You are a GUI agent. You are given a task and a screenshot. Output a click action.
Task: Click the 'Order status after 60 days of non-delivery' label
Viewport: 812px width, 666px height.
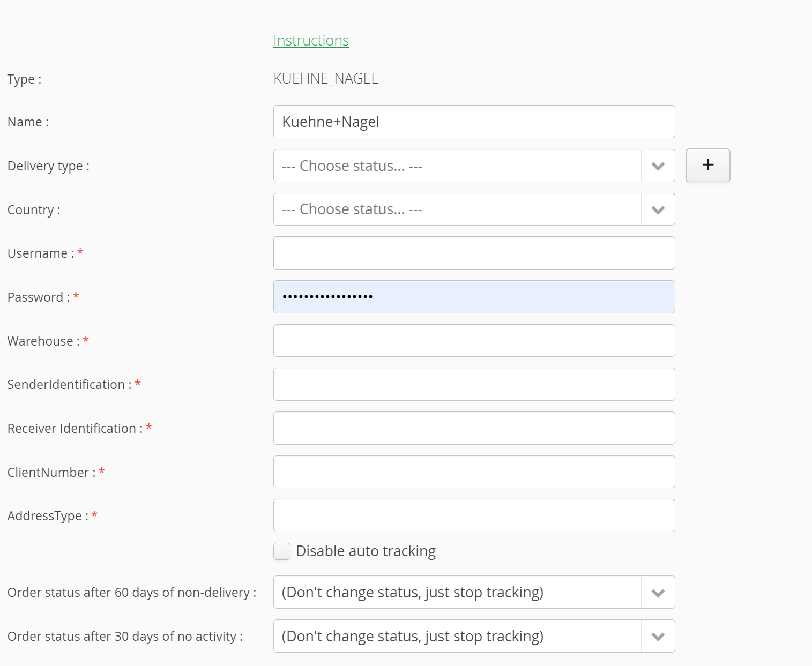(132, 593)
